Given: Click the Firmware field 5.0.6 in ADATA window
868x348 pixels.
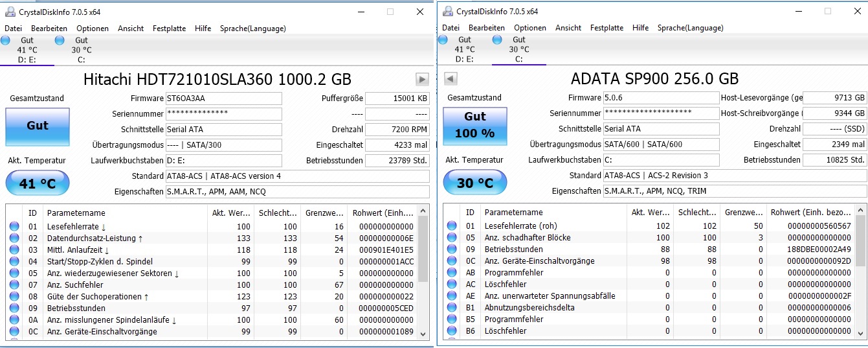Looking at the screenshot, I should [x=662, y=98].
